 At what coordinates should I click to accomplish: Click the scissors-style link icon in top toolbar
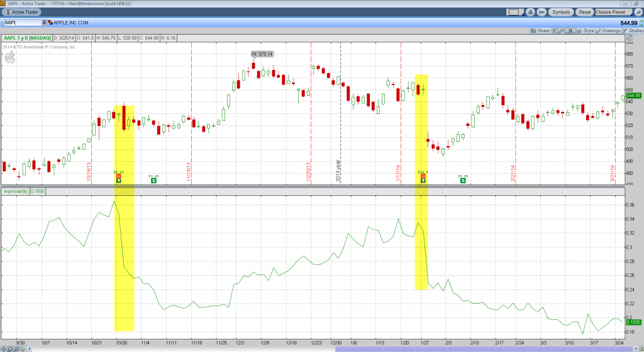[x=541, y=12]
